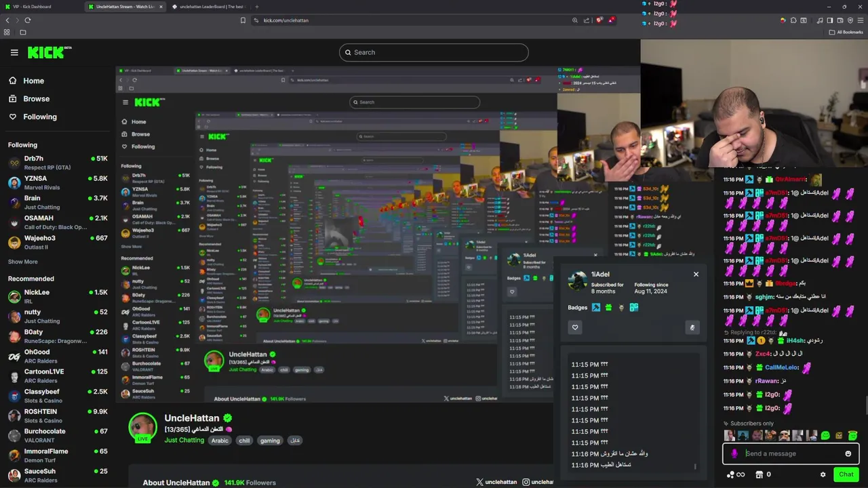Open Following in Kick sidebar
The image size is (868, 488).
point(33,117)
